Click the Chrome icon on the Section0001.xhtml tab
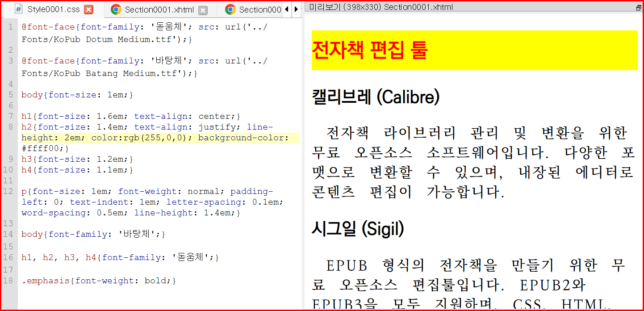644x311 pixels. coord(116,9)
